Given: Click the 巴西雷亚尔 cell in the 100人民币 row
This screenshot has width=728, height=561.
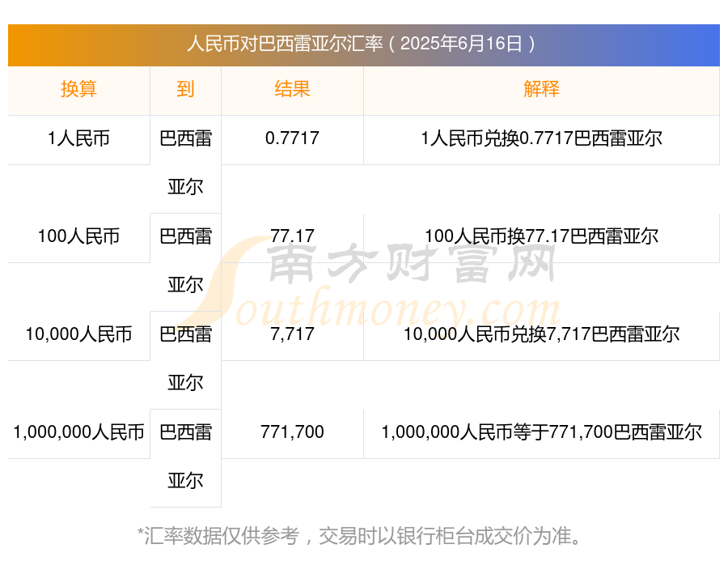Looking at the screenshot, I should click(x=185, y=261).
